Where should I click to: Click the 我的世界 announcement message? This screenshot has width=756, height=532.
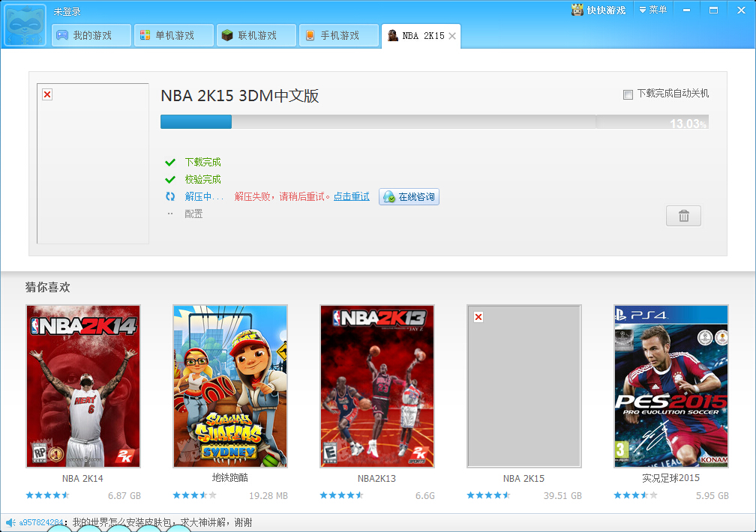(x=163, y=522)
